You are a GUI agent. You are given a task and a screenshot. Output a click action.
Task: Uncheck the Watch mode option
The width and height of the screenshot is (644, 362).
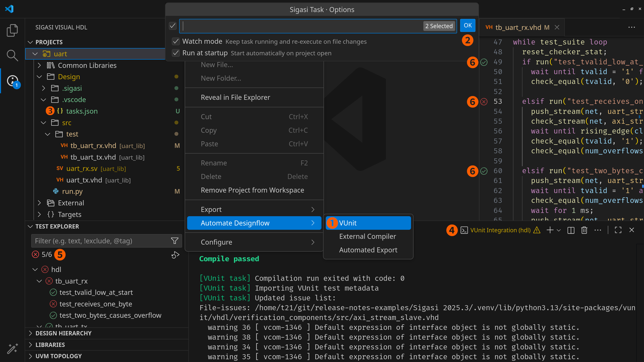pos(176,41)
